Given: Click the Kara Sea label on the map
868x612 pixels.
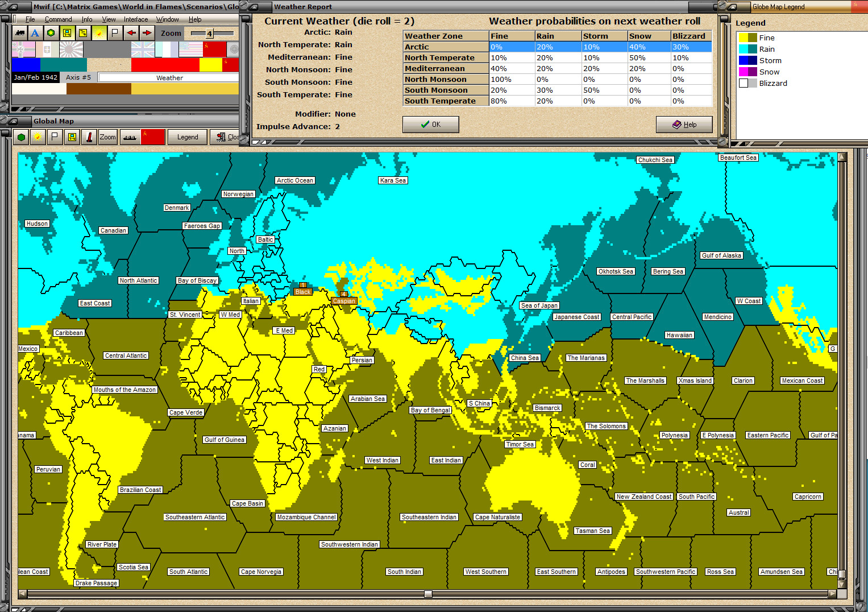Looking at the screenshot, I should (x=393, y=180).
